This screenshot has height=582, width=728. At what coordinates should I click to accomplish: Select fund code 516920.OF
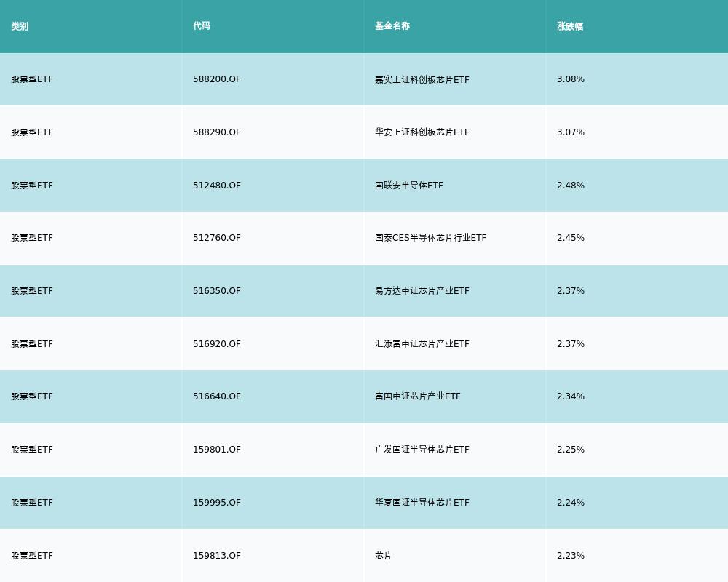(217, 344)
